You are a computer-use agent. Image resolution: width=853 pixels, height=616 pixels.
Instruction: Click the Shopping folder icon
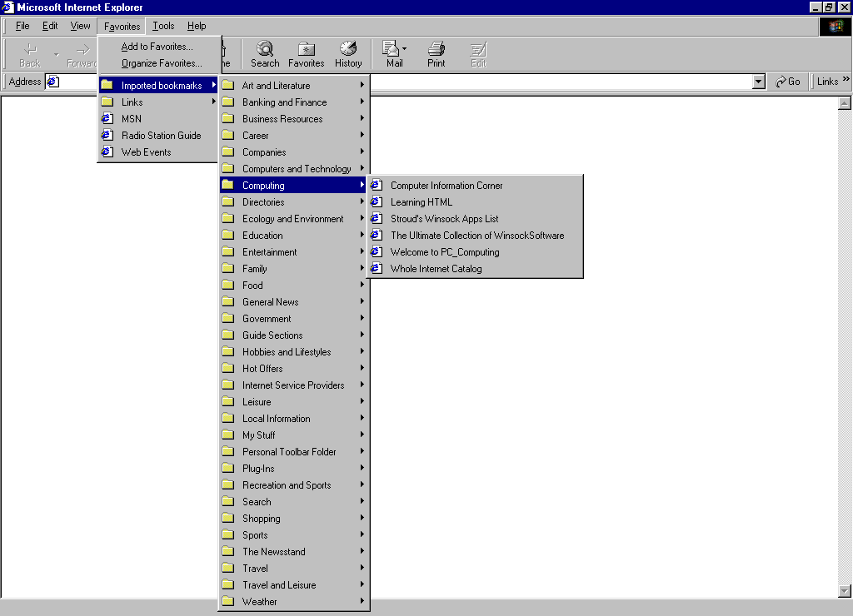228,518
